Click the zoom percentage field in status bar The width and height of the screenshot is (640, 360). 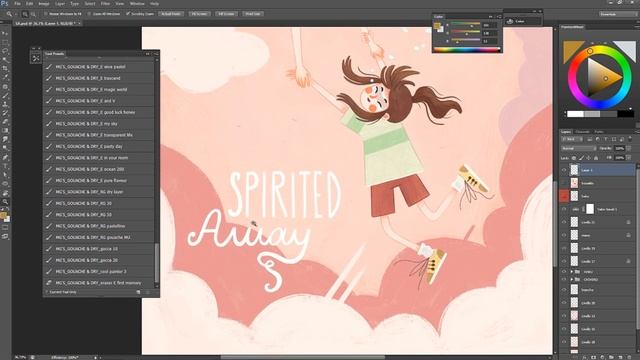tap(20, 357)
